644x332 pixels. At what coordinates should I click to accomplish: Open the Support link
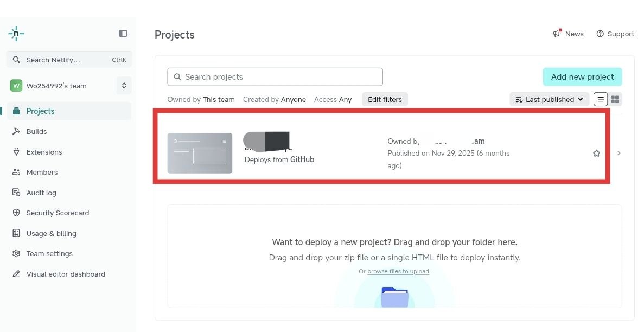(615, 34)
